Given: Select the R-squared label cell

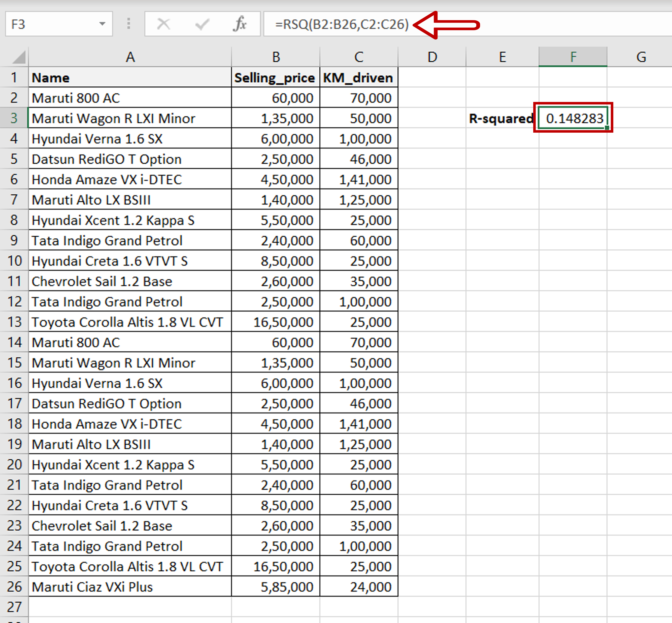Looking at the screenshot, I should pyautogui.click(x=500, y=118).
